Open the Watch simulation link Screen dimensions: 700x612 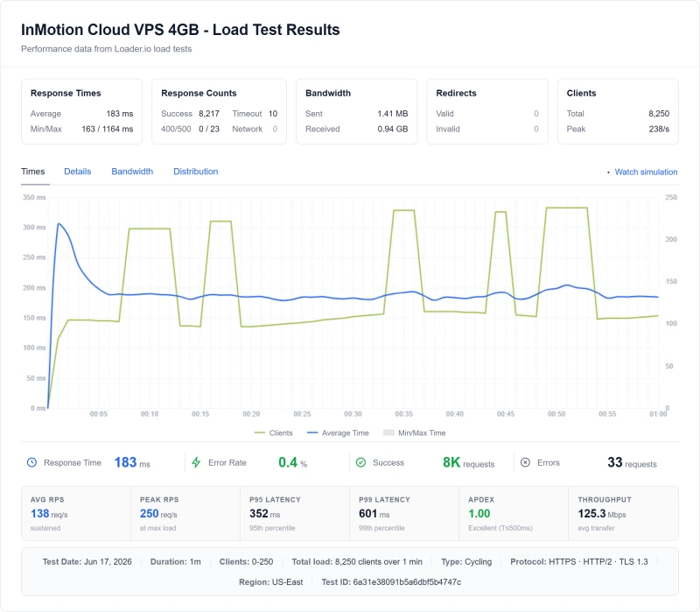646,172
